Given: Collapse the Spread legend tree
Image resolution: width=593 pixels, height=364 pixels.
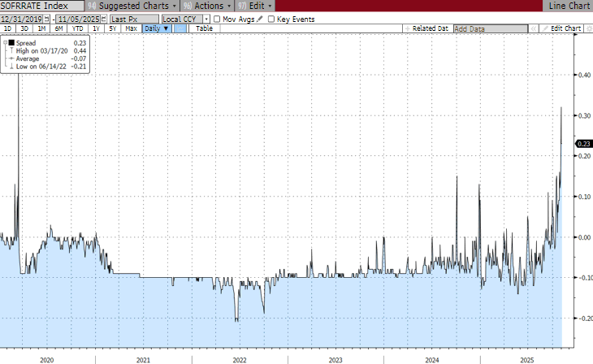Looking at the screenshot, I should coord(6,43).
